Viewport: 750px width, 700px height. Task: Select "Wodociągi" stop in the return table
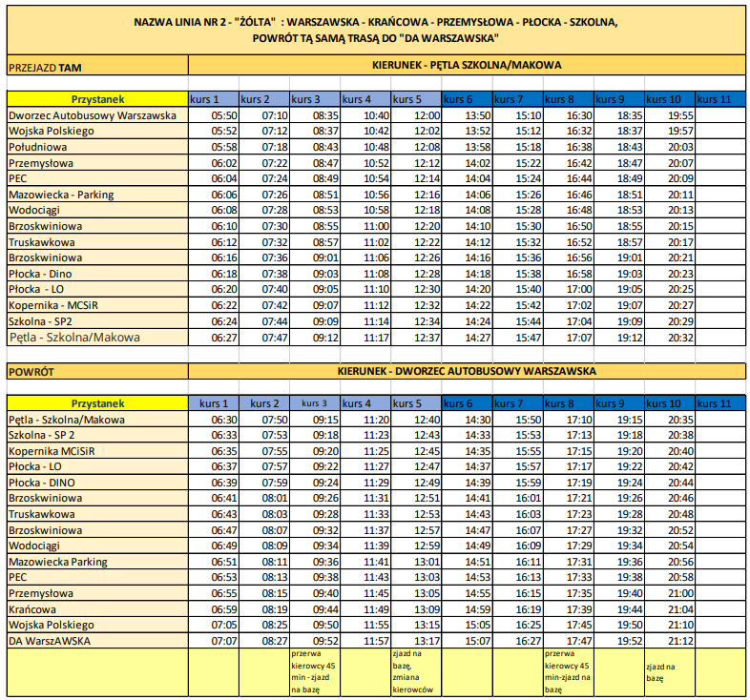[x=34, y=546]
